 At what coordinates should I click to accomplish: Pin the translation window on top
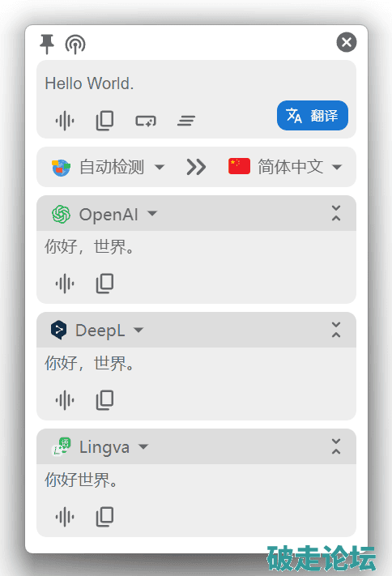(x=47, y=44)
